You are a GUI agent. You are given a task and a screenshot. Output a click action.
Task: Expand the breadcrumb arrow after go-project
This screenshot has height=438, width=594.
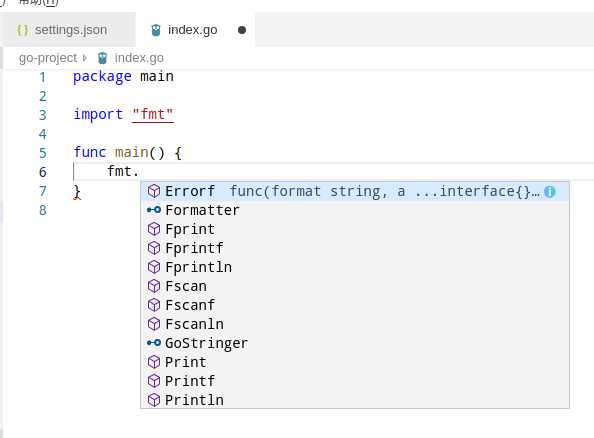[x=84, y=58]
